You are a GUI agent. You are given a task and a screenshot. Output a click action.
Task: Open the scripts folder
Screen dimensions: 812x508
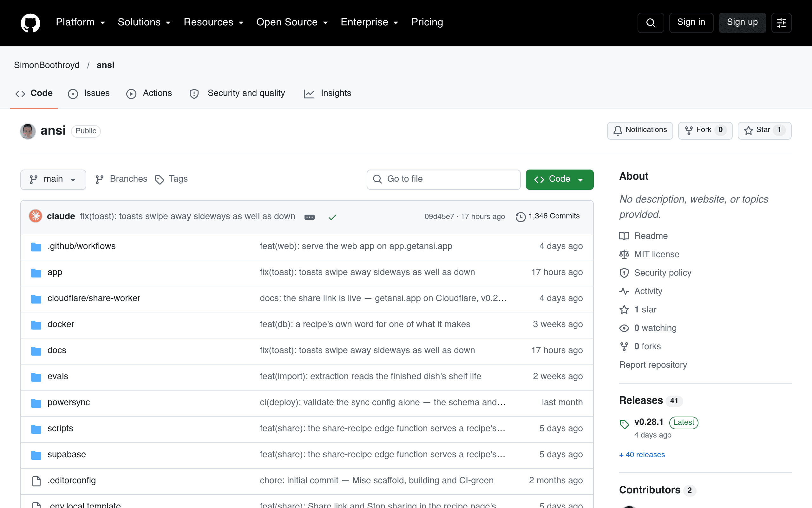(60, 429)
